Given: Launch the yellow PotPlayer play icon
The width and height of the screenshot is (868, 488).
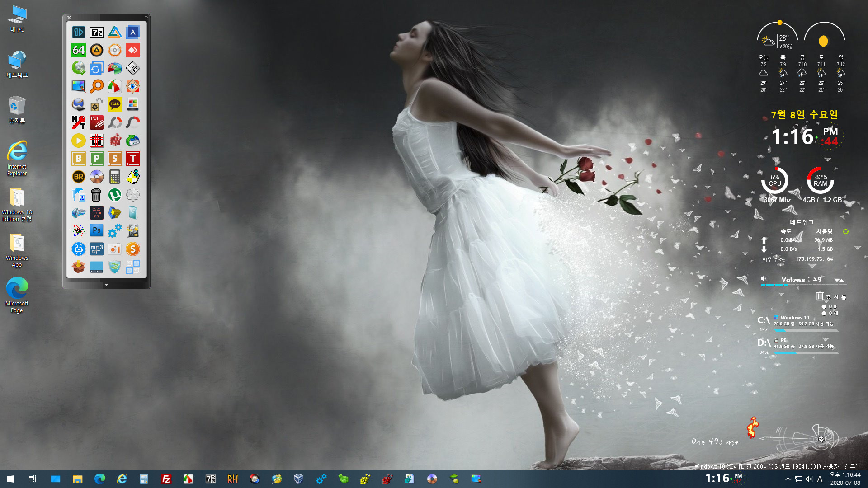Looking at the screenshot, I should [78, 141].
